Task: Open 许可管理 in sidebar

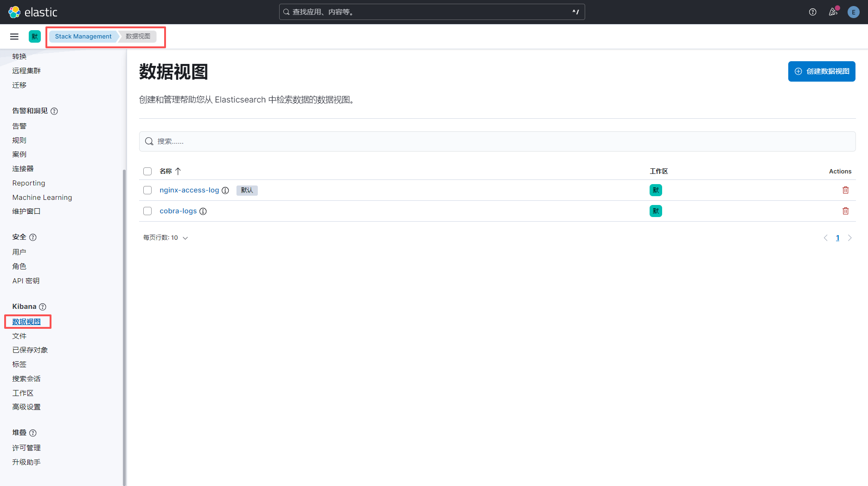Action: tap(26, 448)
